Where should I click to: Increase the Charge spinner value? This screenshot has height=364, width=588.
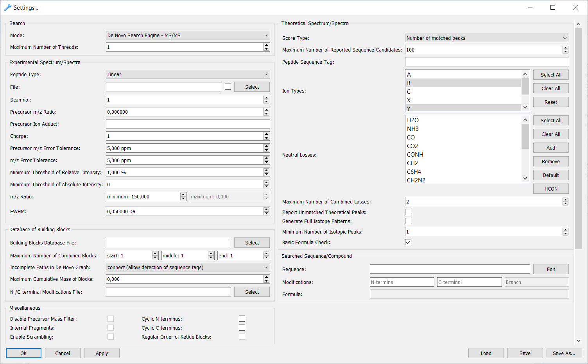[x=266, y=134]
